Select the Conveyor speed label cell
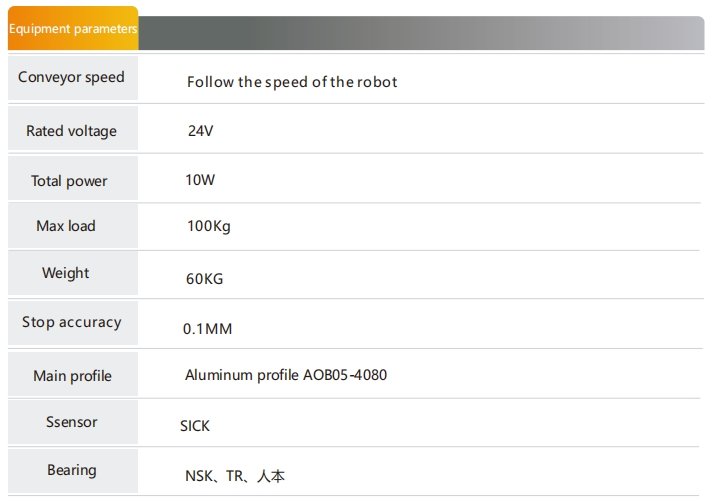The width and height of the screenshot is (713, 503). [x=73, y=78]
